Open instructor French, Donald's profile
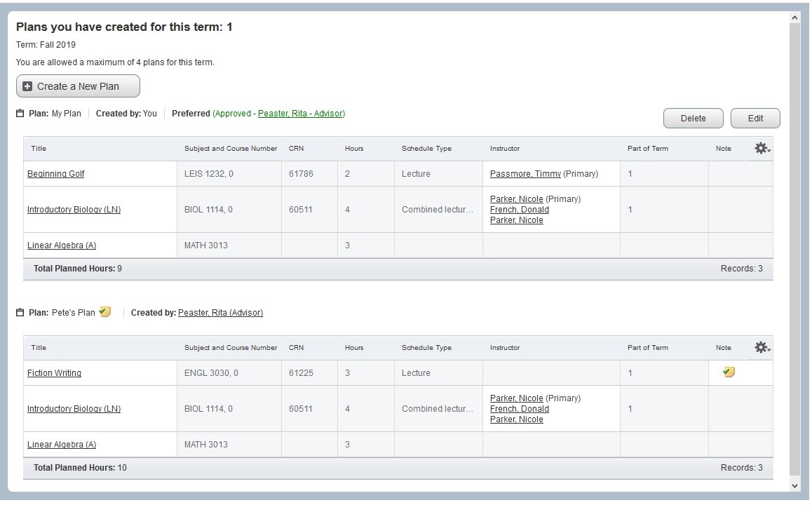The image size is (812, 505). 518,209
